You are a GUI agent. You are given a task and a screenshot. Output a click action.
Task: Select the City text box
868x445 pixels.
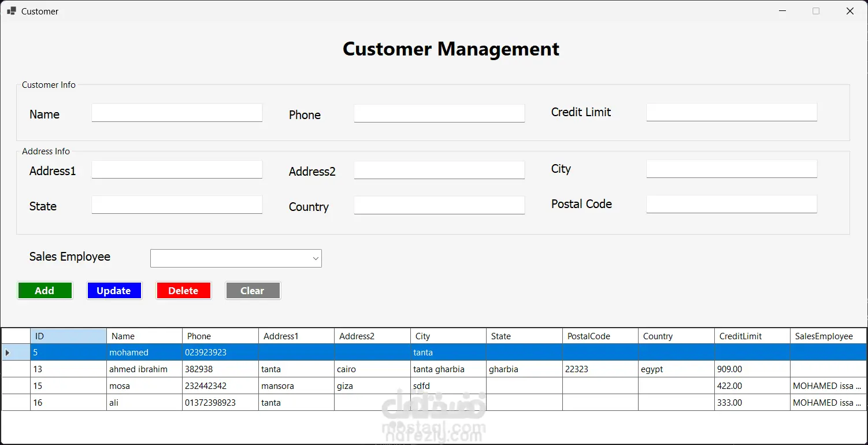(x=732, y=169)
